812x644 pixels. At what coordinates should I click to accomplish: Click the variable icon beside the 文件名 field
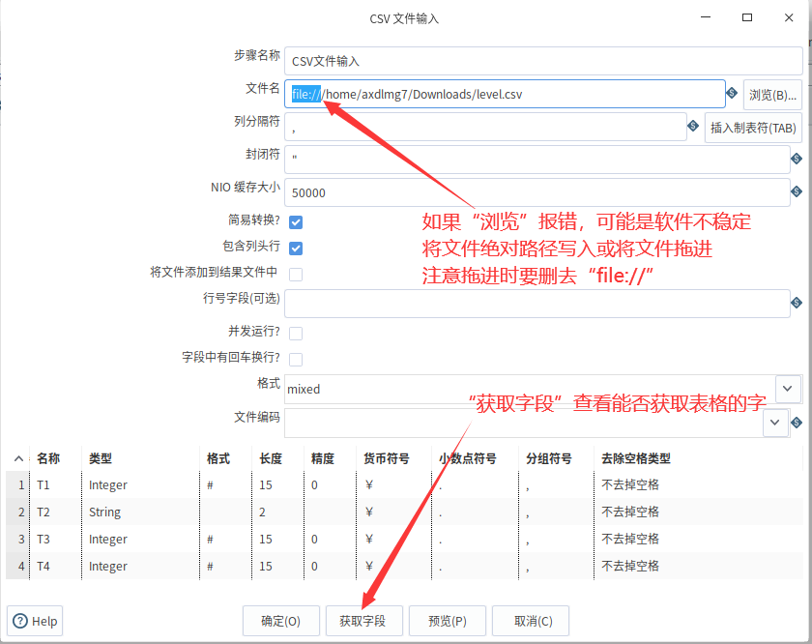[731, 93]
